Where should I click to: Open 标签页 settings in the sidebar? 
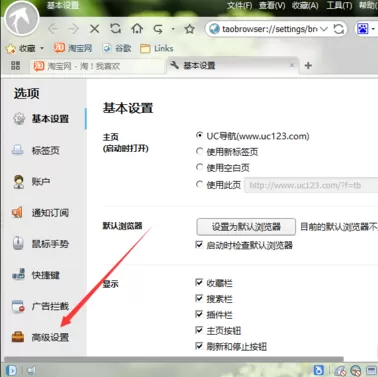coord(36,150)
